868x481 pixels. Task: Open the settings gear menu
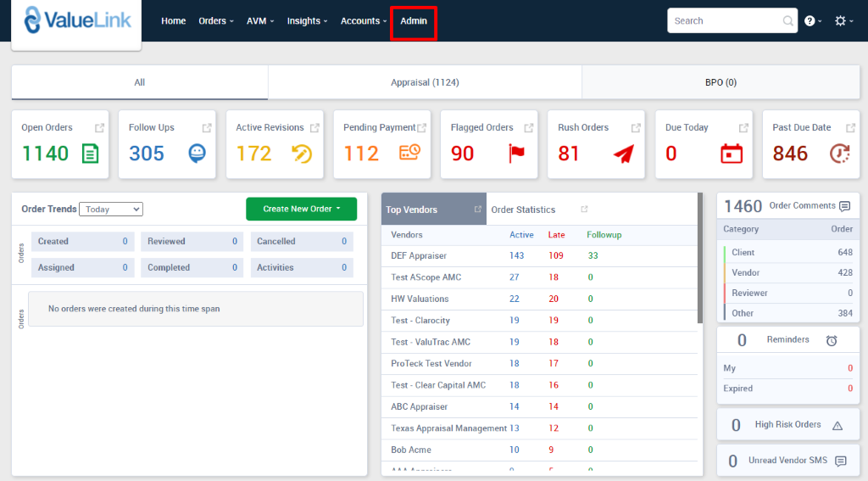[x=843, y=21]
